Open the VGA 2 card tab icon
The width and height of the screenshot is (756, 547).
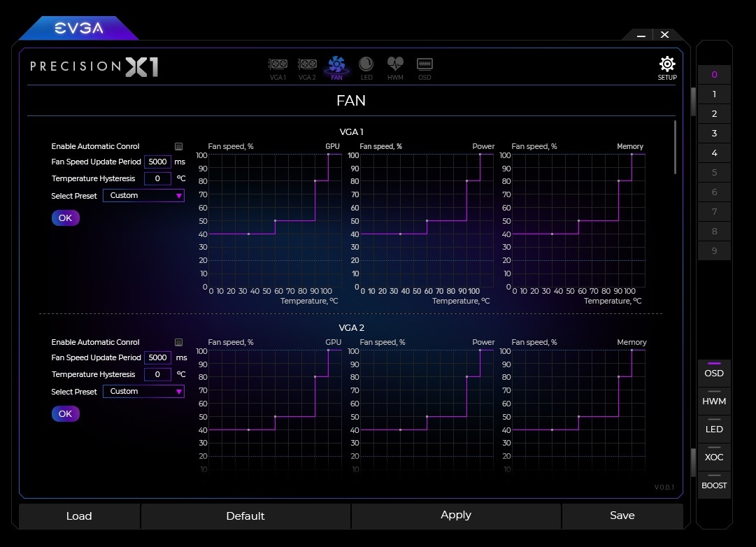point(307,69)
